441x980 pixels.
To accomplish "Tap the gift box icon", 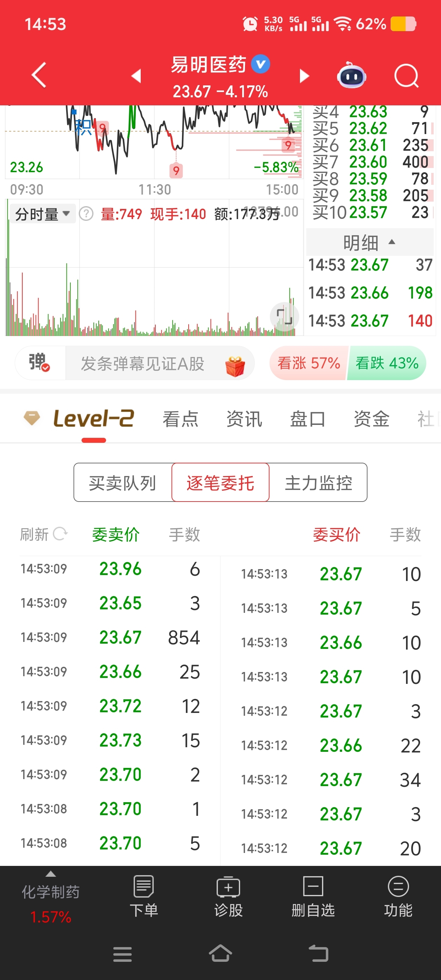I will 235,366.
